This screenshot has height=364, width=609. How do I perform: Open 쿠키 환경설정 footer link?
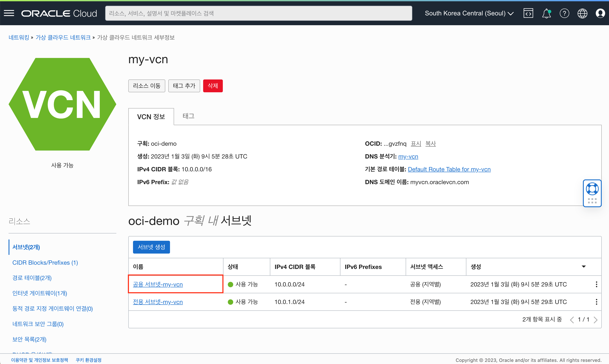89,360
